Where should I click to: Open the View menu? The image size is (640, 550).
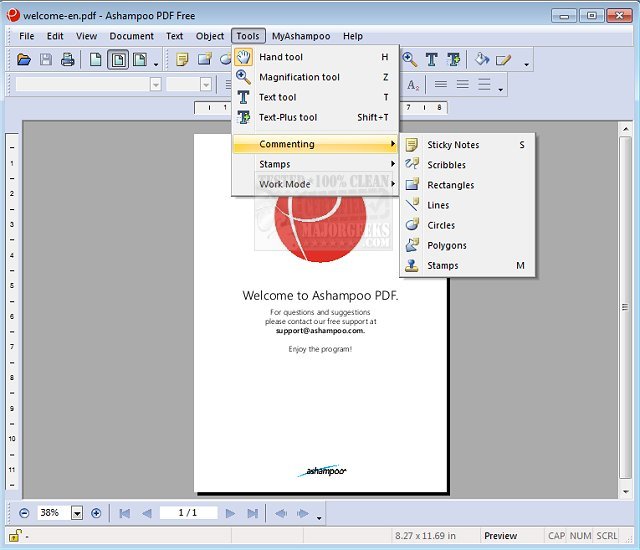coord(87,36)
